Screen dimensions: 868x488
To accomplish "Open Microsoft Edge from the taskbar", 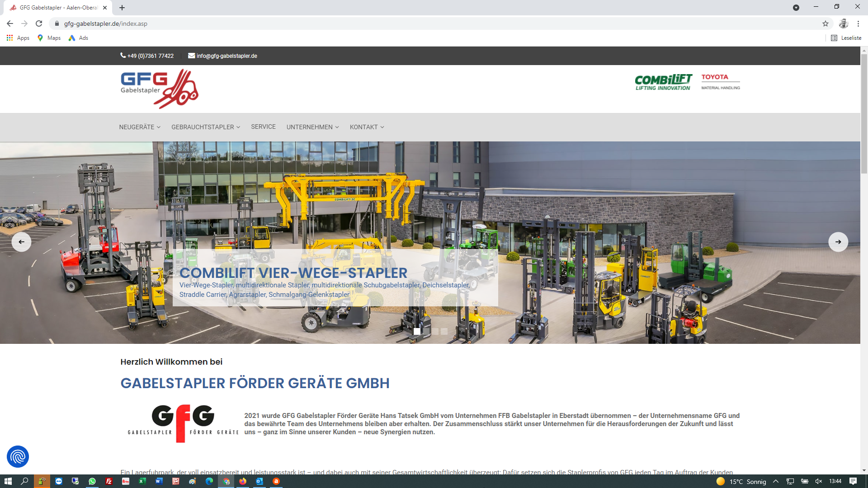I will 209,481.
